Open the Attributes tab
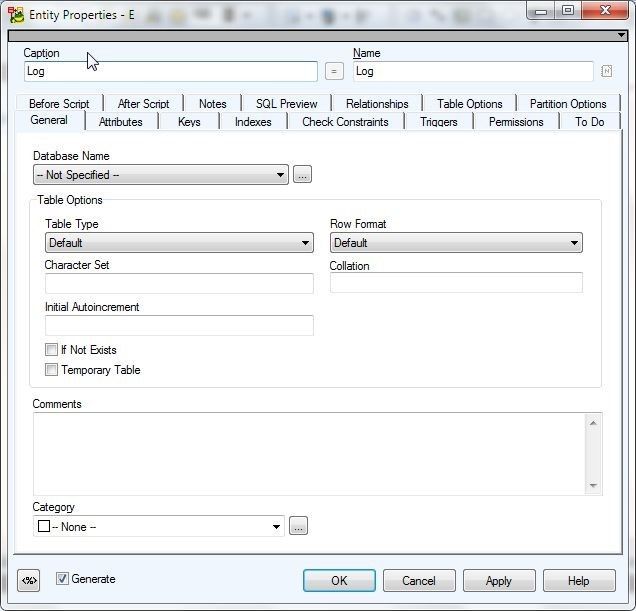Viewport: 636px width, 611px height. pyautogui.click(x=121, y=122)
